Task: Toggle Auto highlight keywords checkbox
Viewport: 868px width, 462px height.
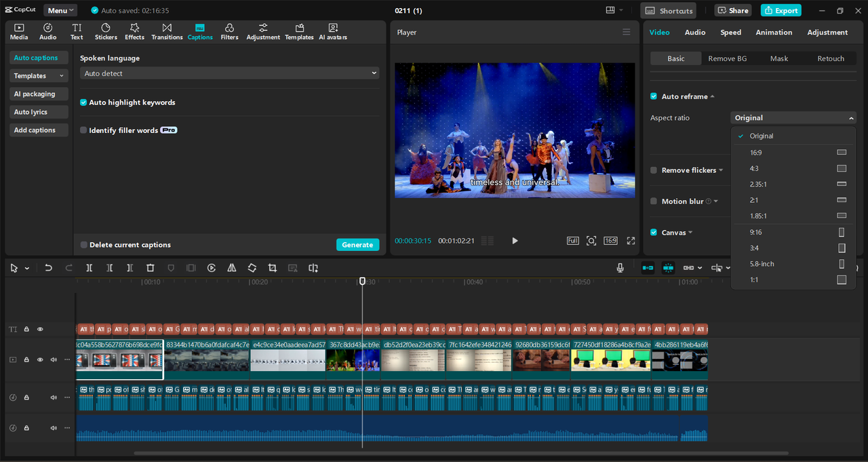Action: coord(83,102)
